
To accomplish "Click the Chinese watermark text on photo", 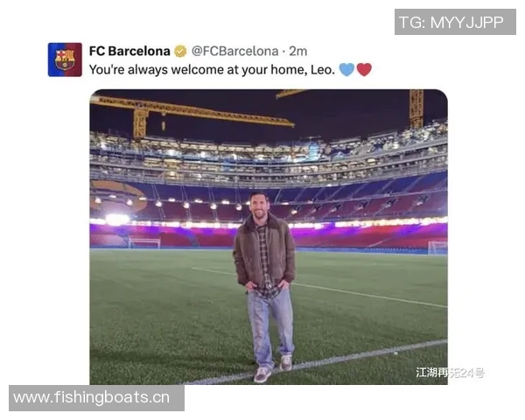I will [x=450, y=373].
